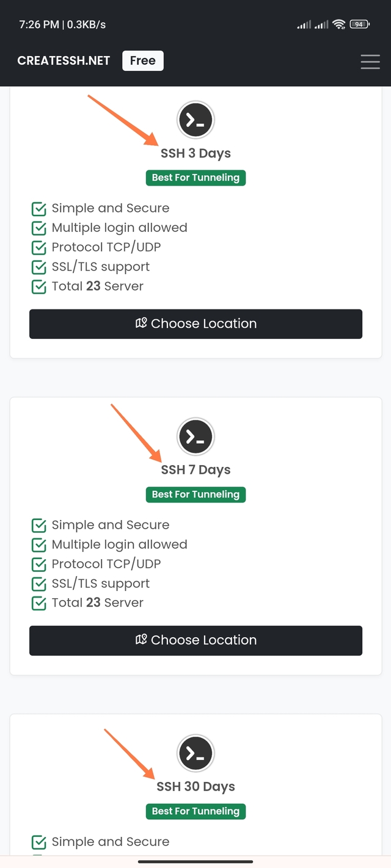Click map icon in SSH 7 Days button
The height and width of the screenshot is (868, 391).
(141, 640)
